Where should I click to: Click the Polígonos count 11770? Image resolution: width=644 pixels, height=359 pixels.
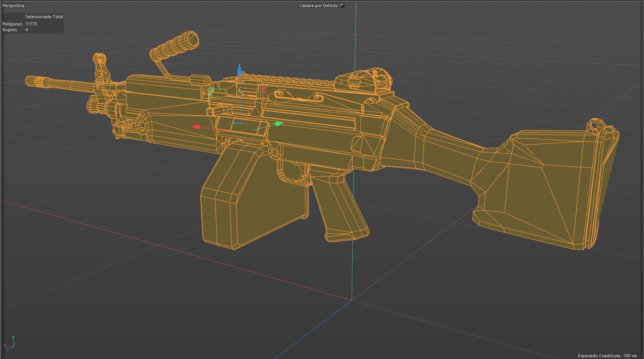pos(31,24)
